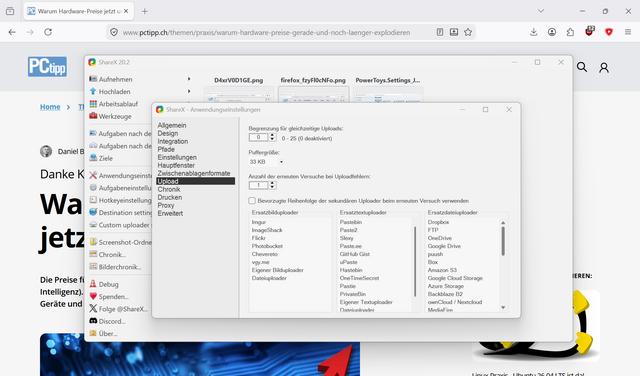The height and width of the screenshot is (376, 640).
Task: Reload the page in Firefox
Action: coord(48,32)
